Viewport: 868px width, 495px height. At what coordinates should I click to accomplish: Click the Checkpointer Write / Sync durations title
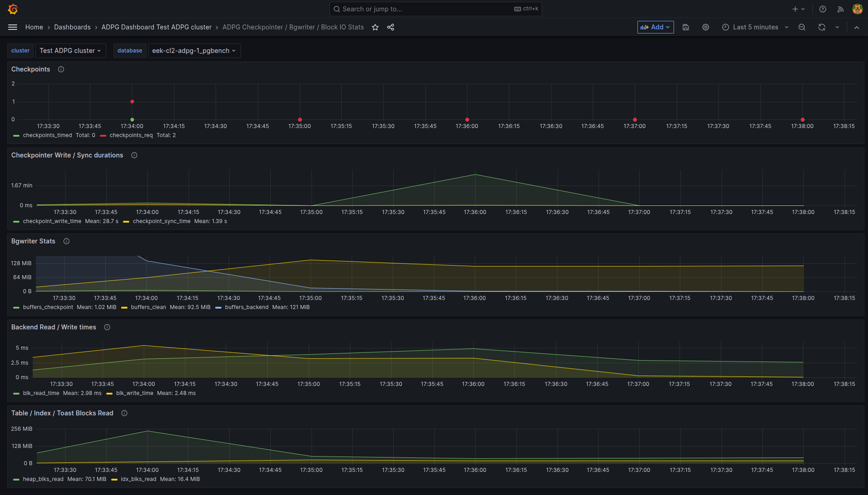[67, 155]
